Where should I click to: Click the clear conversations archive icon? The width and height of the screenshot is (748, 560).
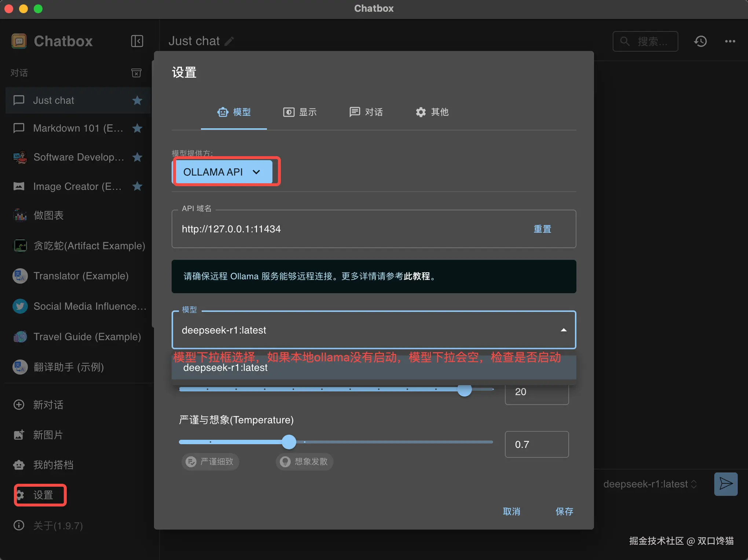click(x=136, y=73)
